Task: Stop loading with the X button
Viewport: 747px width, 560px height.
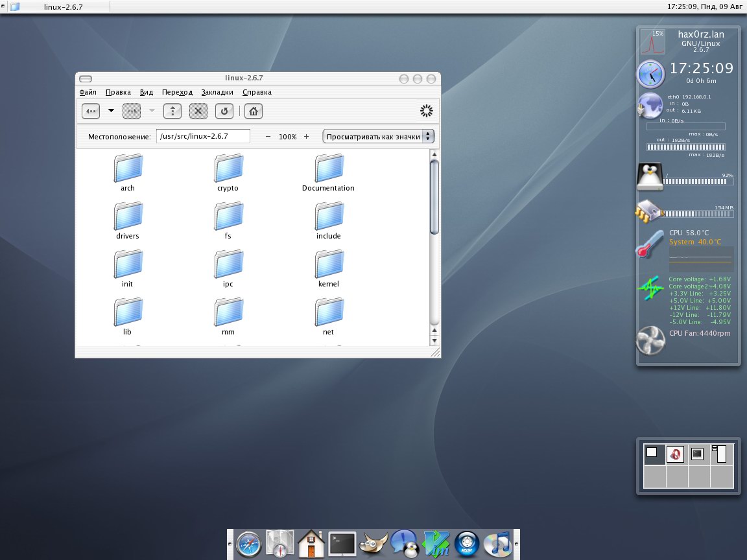Action: tap(198, 111)
